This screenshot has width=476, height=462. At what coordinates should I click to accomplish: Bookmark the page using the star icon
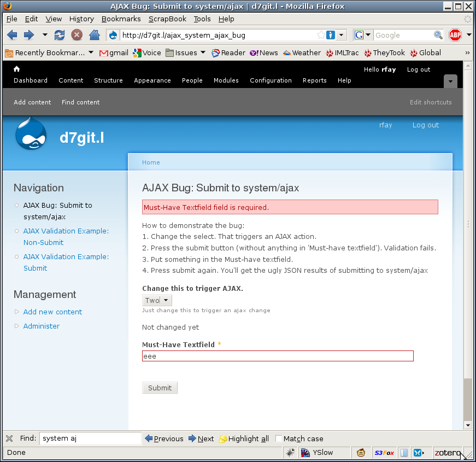coord(322,34)
